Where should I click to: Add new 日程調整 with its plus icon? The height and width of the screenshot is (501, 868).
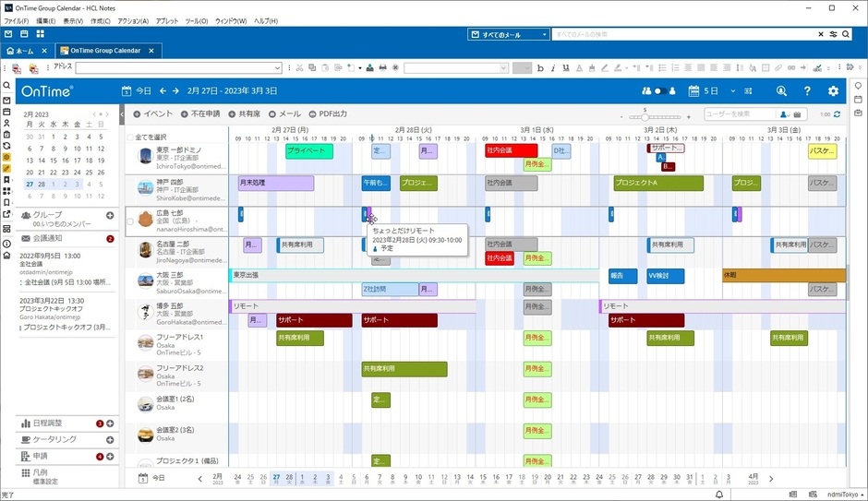[110, 423]
